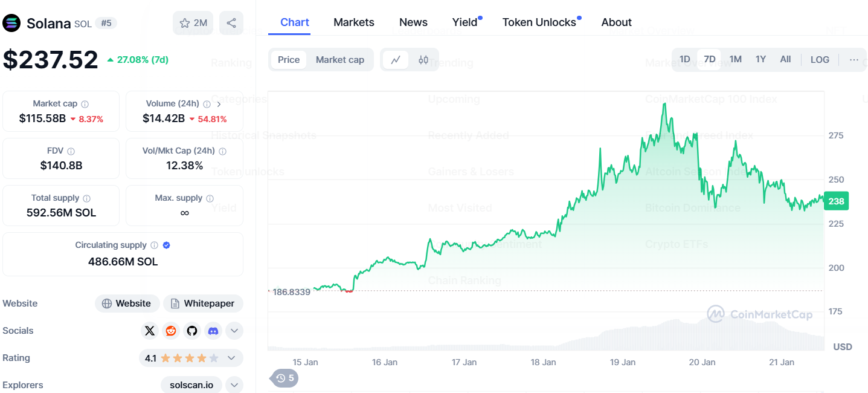The image size is (868, 393).
Task: Switch to the Markets tab
Action: [x=354, y=22]
